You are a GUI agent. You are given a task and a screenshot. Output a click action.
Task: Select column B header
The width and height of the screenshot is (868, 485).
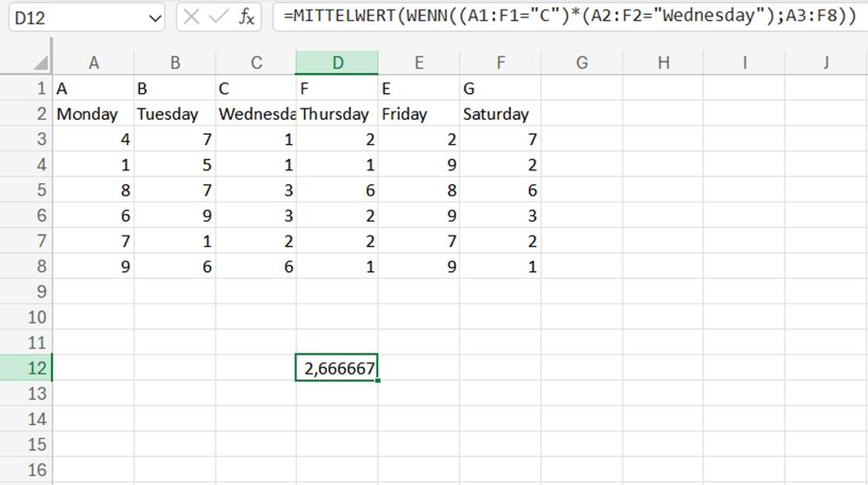175,63
